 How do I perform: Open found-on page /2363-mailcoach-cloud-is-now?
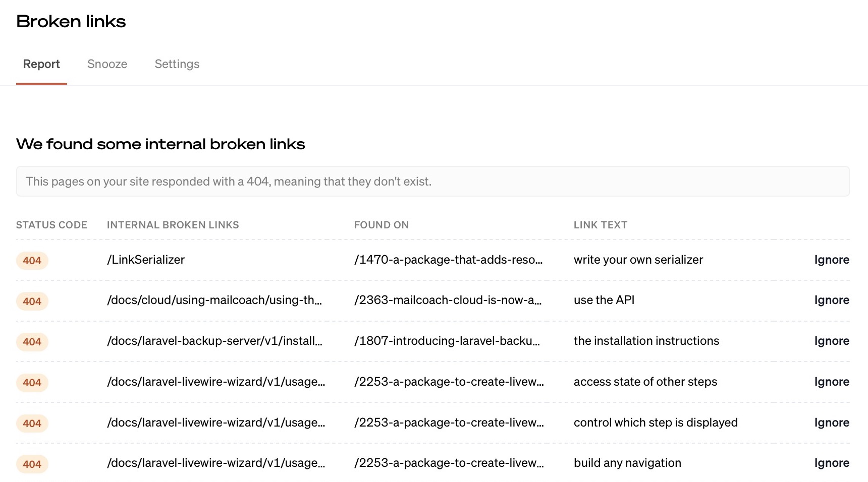coord(448,300)
